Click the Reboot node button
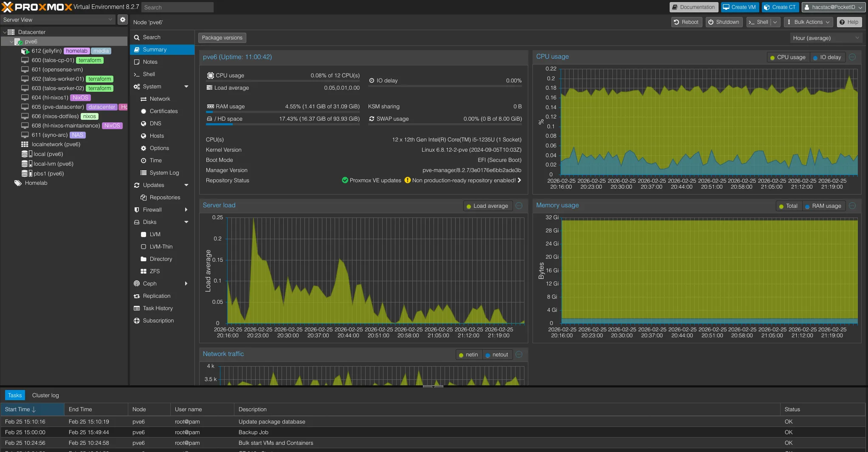The height and width of the screenshot is (452, 868). [686, 22]
